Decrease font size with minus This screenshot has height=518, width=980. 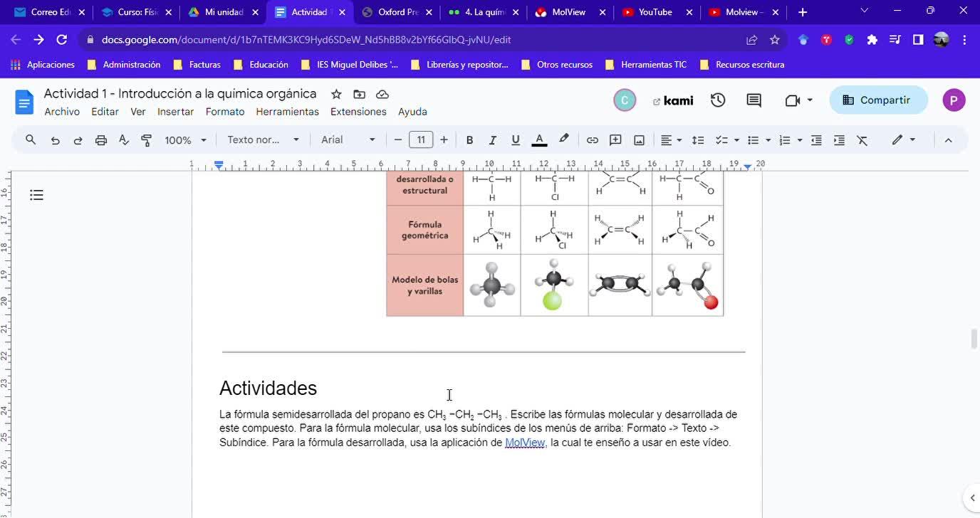click(398, 140)
